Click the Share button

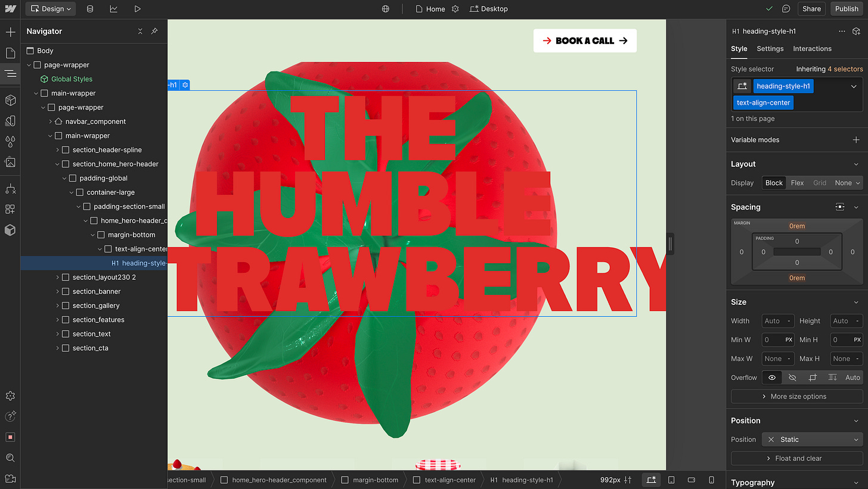[811, 9]
